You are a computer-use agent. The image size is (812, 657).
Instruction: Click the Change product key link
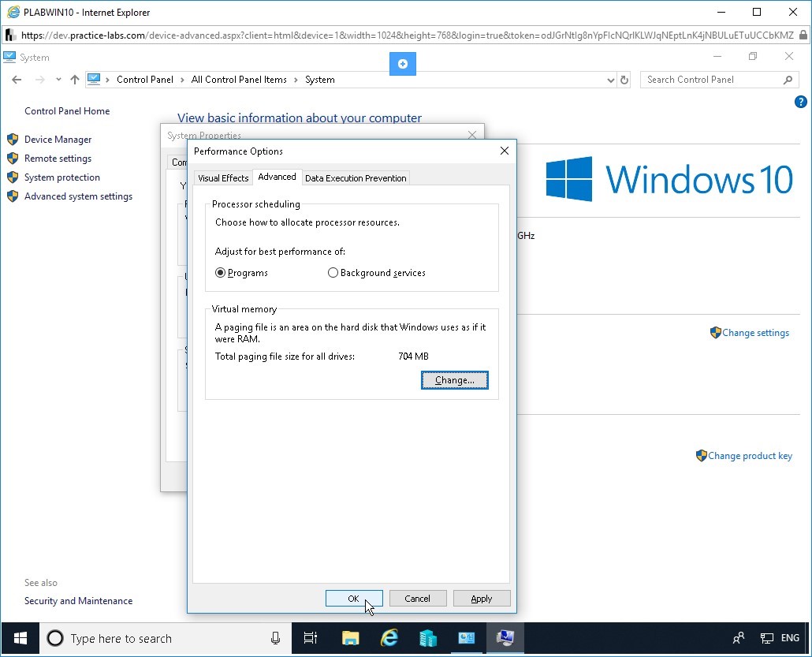750,455
